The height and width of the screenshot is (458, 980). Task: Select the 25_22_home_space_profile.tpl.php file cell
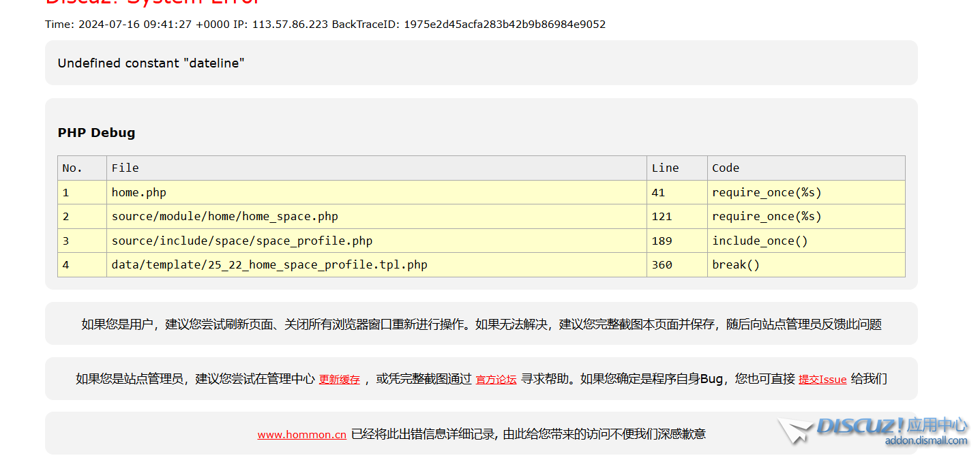coord(376,265)
